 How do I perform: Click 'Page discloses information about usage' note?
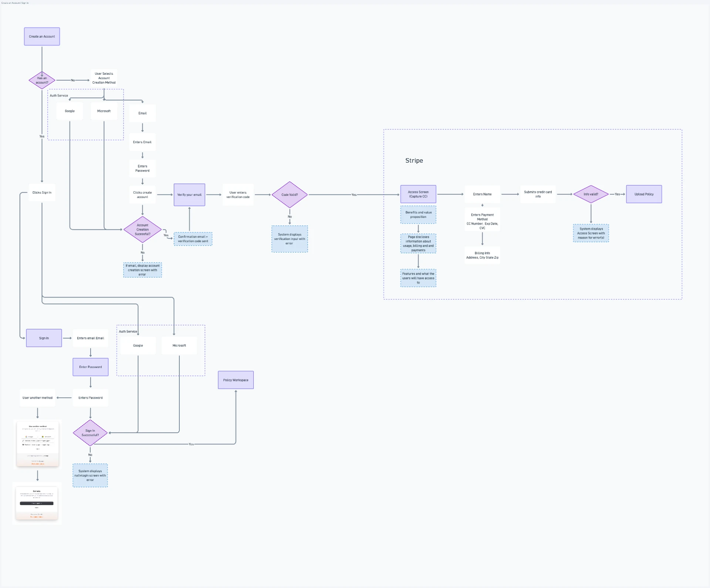click(x=418, y=244)
